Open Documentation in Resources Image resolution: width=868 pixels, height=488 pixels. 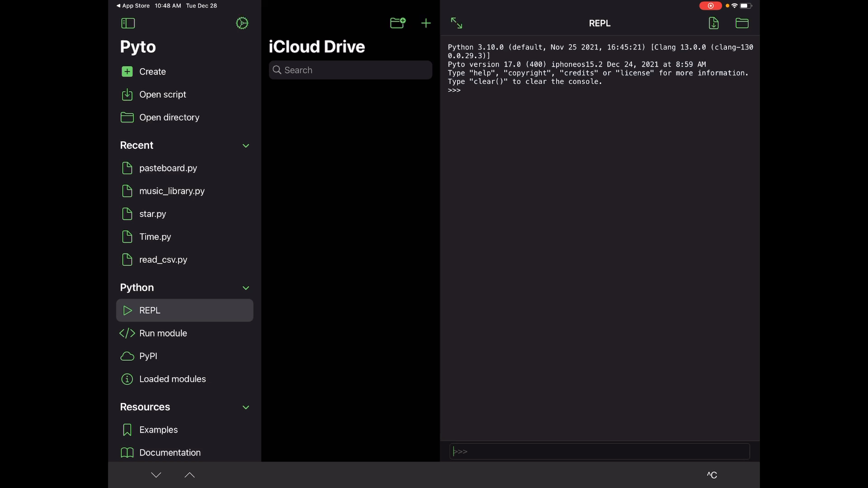coord(184,453)
